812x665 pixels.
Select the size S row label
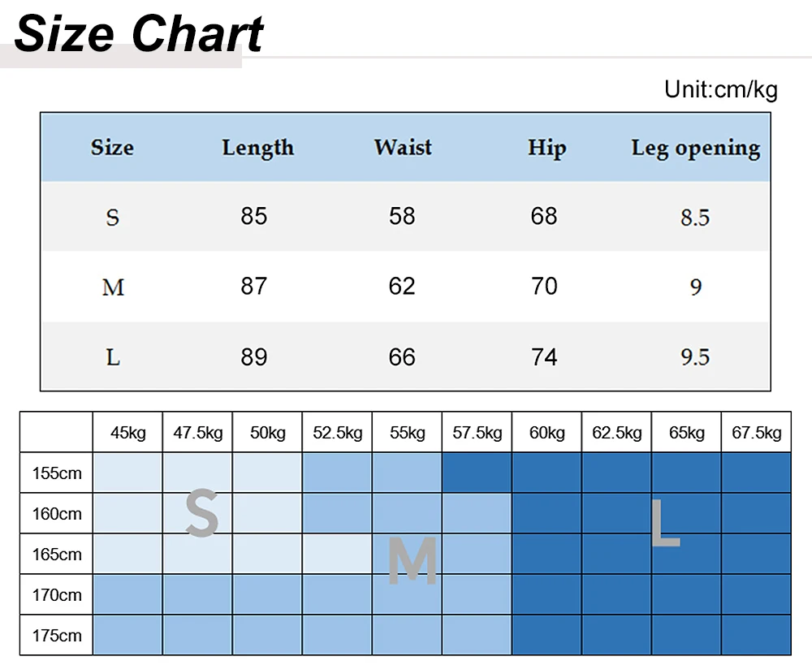[x=112, y=217]
